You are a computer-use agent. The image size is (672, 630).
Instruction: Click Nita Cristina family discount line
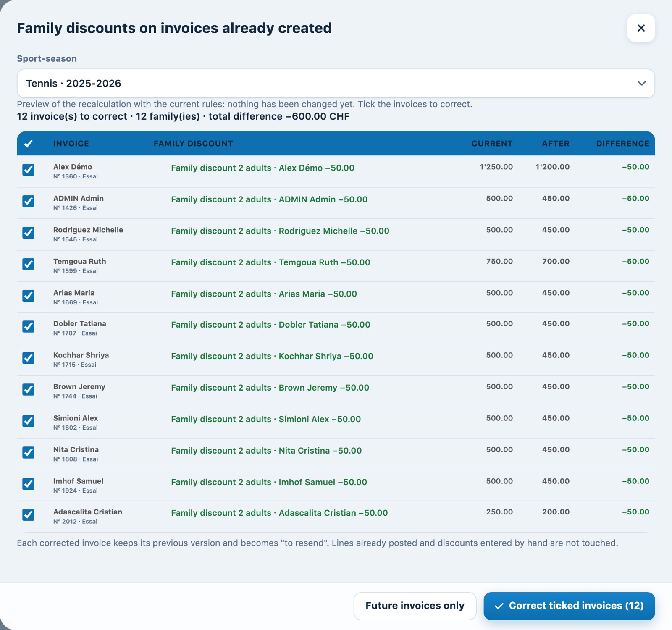(x=266, y=451)
